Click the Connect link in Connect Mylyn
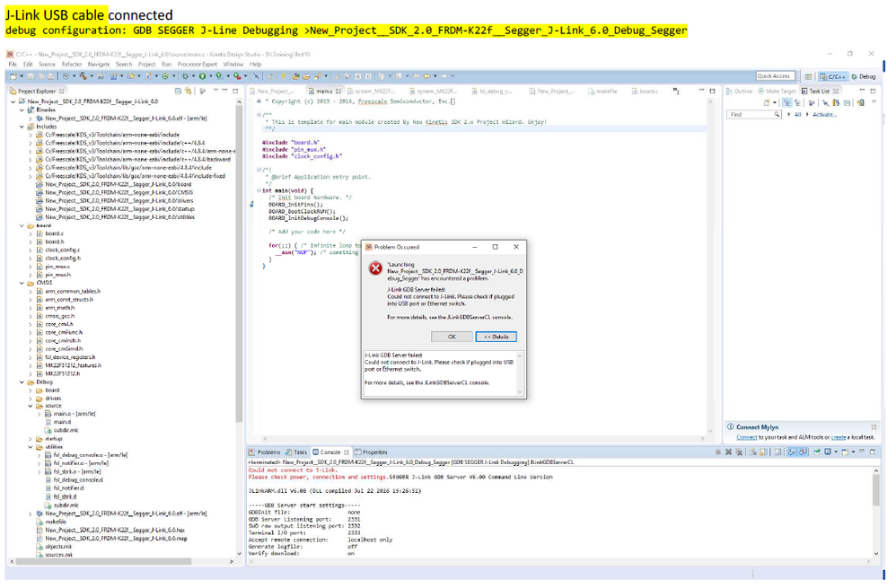The height and width of the screenshot is (588, 896). point(746,437)
